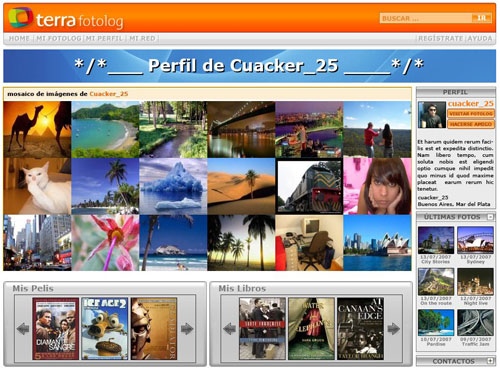This screenshot has height=370, width=500.
Task: Click the Mis Pelis section heading
Action: (33, 288)
